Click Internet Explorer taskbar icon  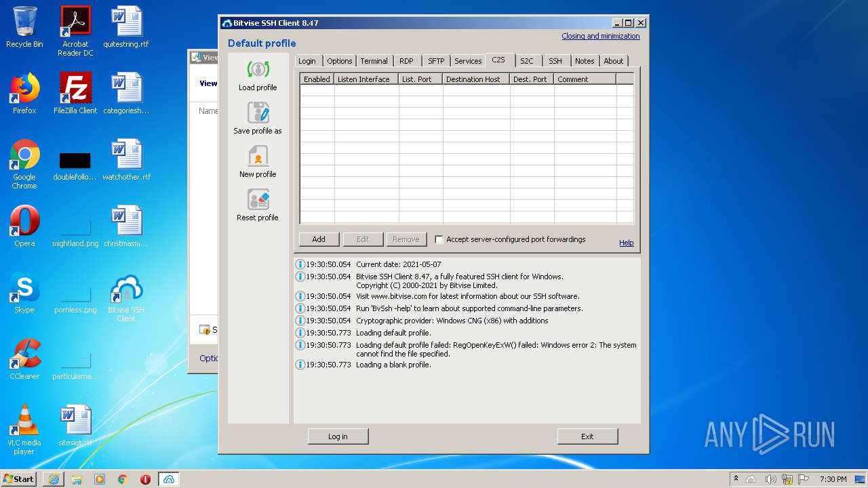tap(54, 479)
